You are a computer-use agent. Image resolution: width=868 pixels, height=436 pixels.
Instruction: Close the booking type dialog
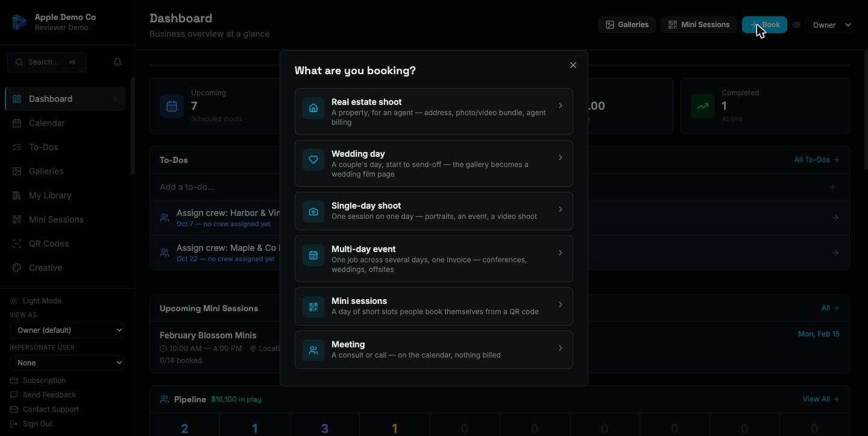tap(573, 65)
